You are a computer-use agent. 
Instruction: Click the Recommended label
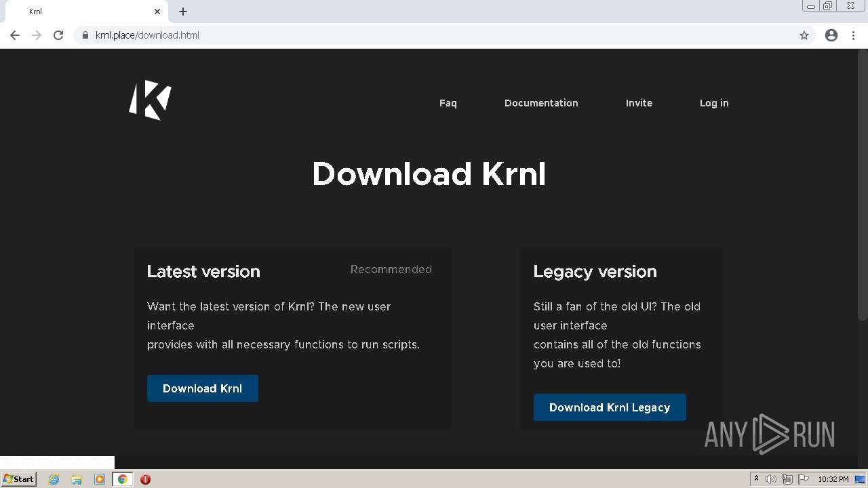[391, 269]
